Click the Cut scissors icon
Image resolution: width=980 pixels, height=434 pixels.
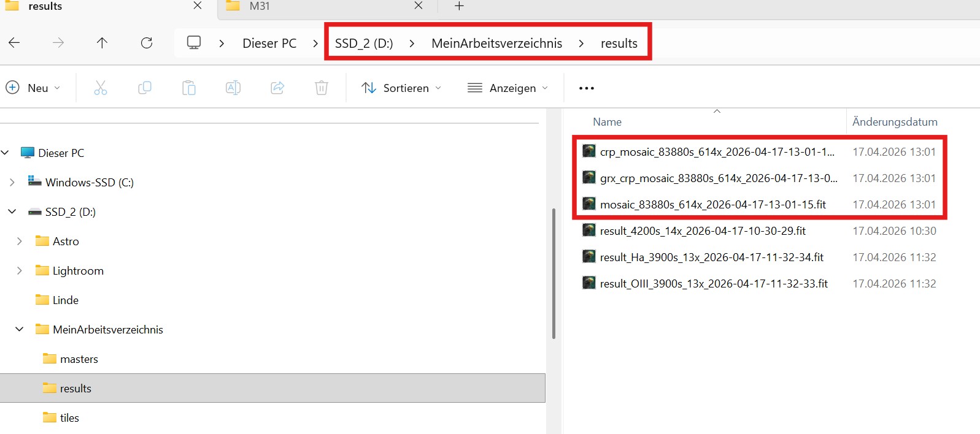101,88
